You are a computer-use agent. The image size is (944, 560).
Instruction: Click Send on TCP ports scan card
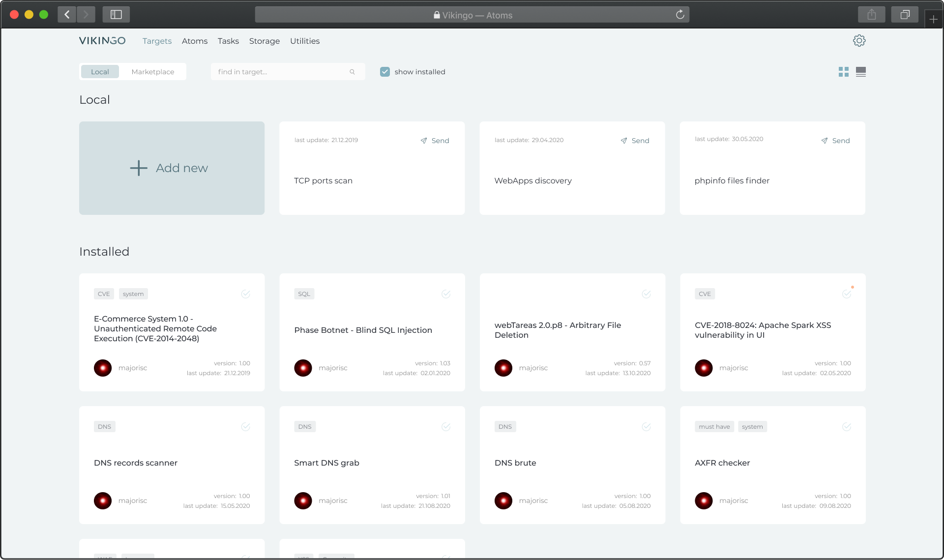pyautogui.click(x=435, y=141)
